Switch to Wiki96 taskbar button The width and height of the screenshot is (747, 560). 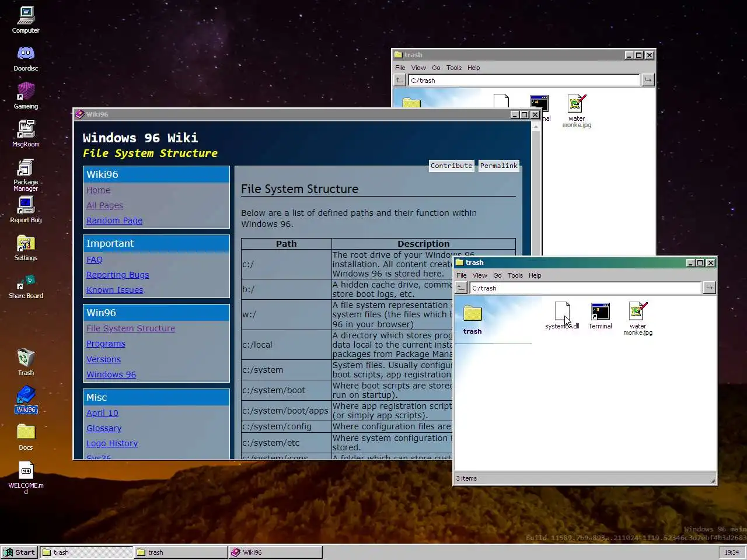(x=275, y=552)
